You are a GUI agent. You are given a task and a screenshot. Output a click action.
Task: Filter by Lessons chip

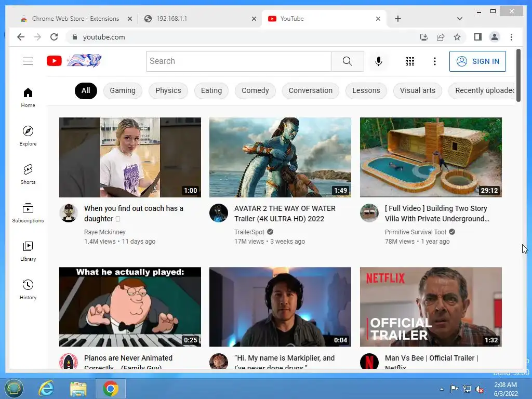click(x=366, y=90)
